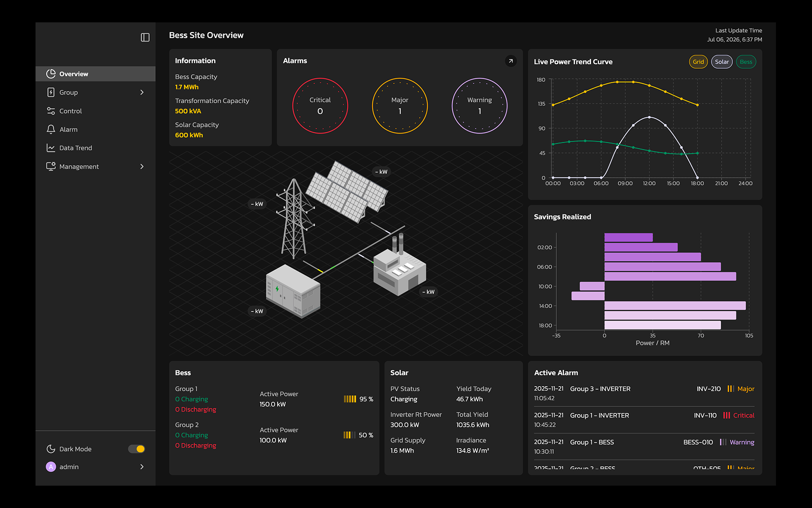Click the Overview pie chart icon
The height and width of the screenshot is (508, 812).
[x=51, y=74]
